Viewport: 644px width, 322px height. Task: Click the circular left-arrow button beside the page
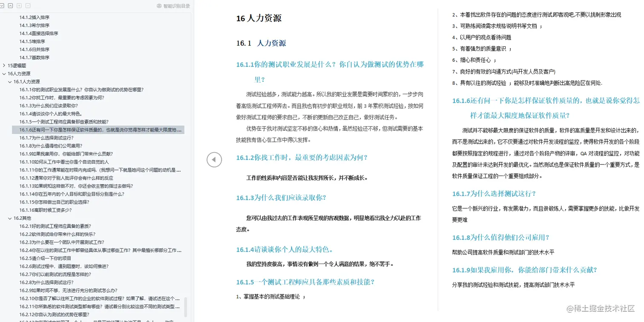click(x=214, y=159)
